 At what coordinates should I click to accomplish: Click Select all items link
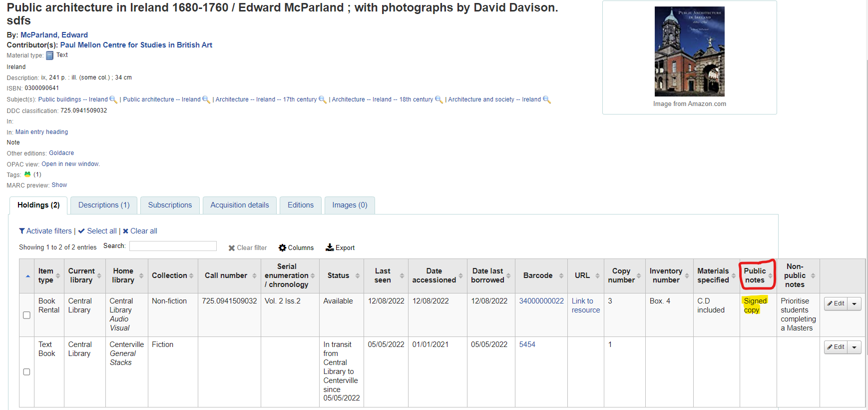click(x=97, y=231)
